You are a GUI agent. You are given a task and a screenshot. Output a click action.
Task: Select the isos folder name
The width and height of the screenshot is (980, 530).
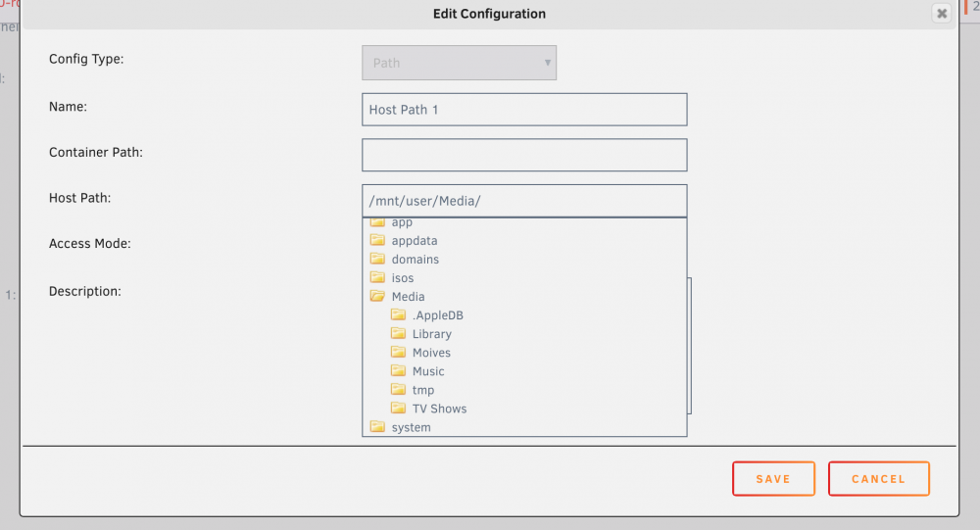[403, 278]
